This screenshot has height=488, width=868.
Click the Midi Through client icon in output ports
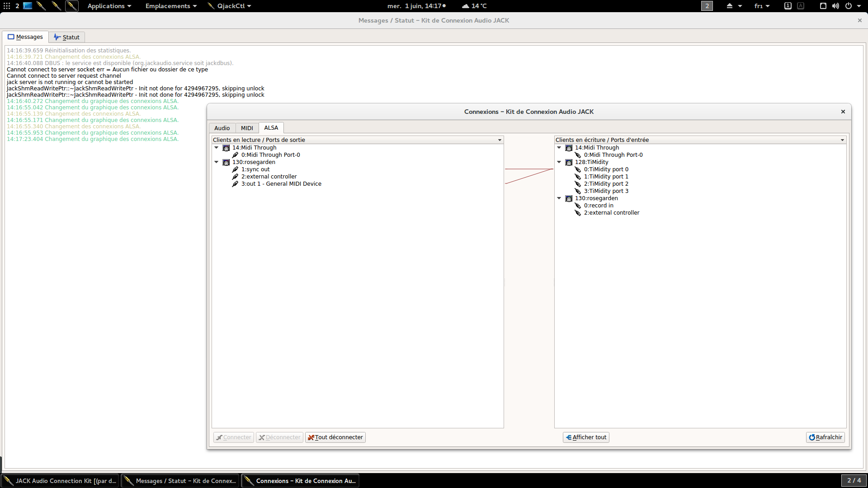point(226,148)
